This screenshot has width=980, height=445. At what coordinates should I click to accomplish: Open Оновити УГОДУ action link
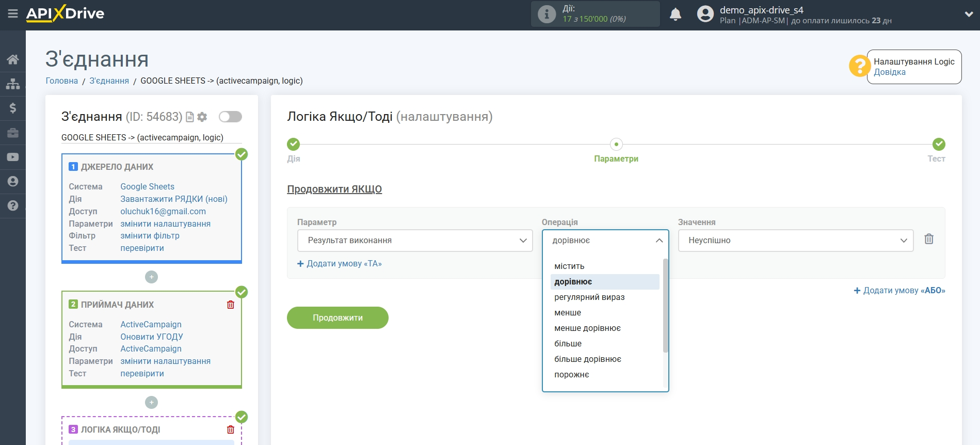click(152, 337)
